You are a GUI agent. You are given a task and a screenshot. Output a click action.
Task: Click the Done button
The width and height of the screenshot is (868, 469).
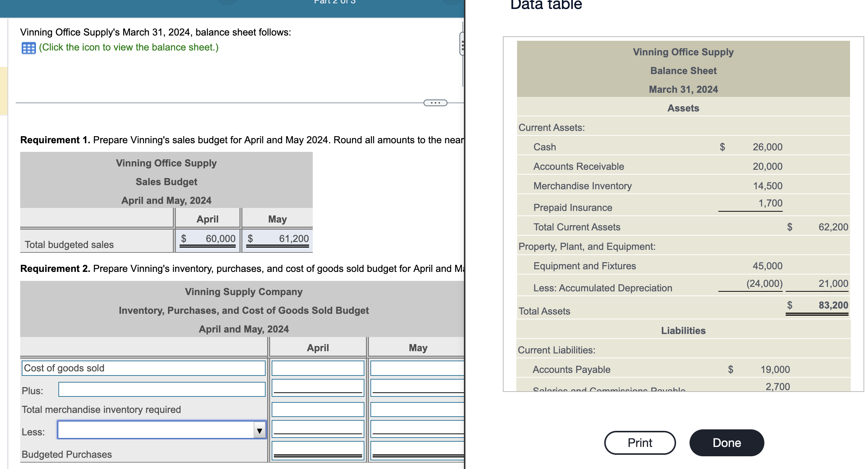pyautogui.click(x=727, y=442)
